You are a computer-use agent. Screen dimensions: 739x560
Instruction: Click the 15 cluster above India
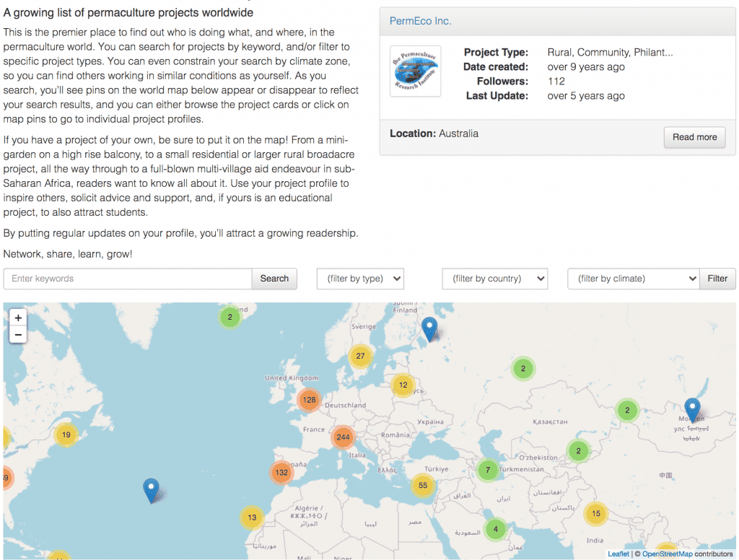(x=595, y=513)
